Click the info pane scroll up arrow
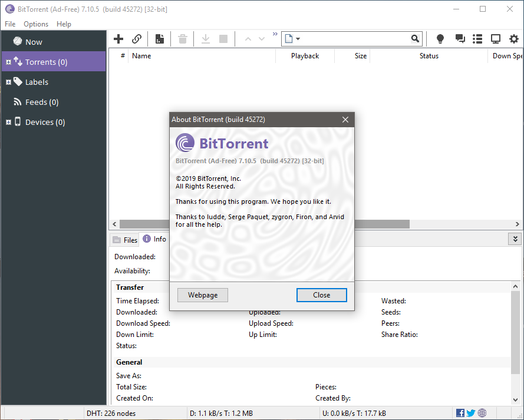The image size is (524, 420). [515, 286]
